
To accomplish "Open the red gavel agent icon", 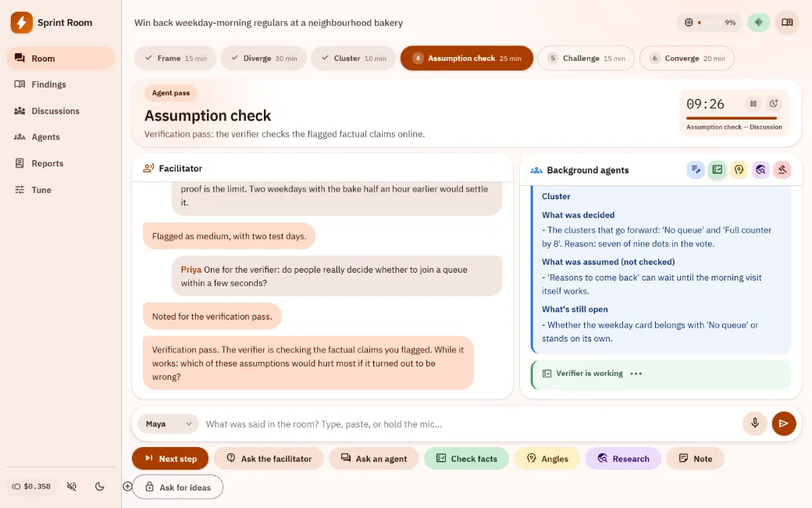I will (782, 170).
